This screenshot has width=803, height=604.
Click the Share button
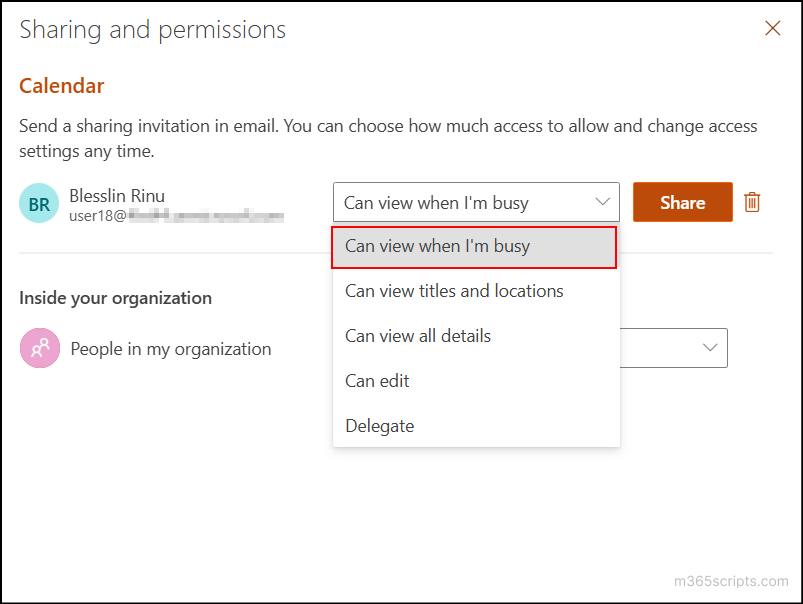[x=682, y=202]
